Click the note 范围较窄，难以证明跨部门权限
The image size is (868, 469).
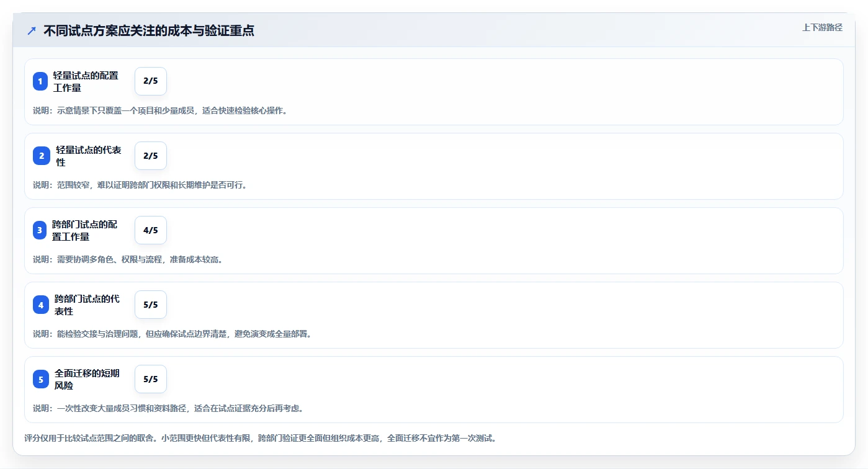[140, 185]
